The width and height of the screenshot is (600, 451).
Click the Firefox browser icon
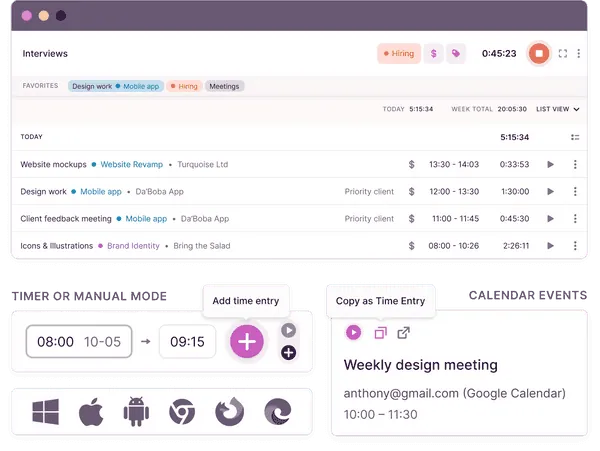(230, 412)
